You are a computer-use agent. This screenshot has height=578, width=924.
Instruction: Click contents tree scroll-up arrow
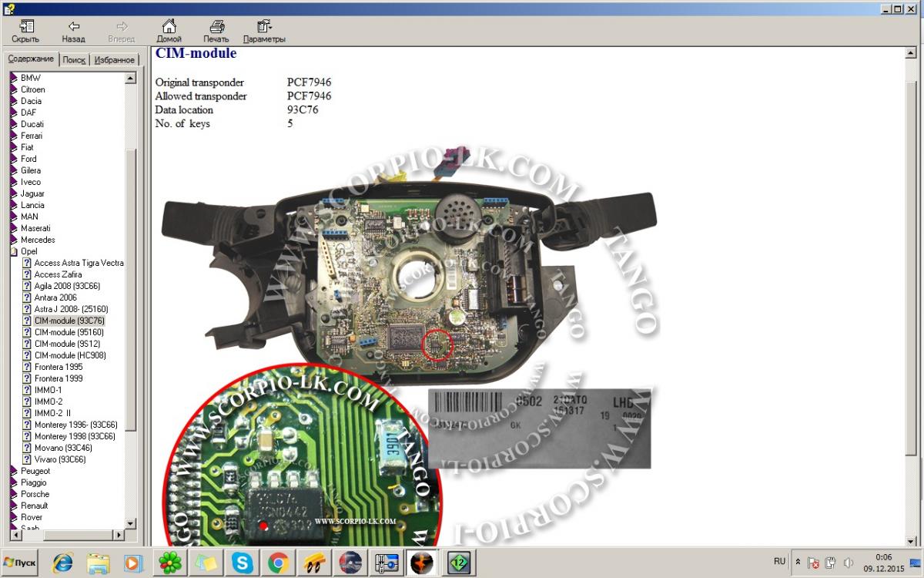tap(130, 78)
